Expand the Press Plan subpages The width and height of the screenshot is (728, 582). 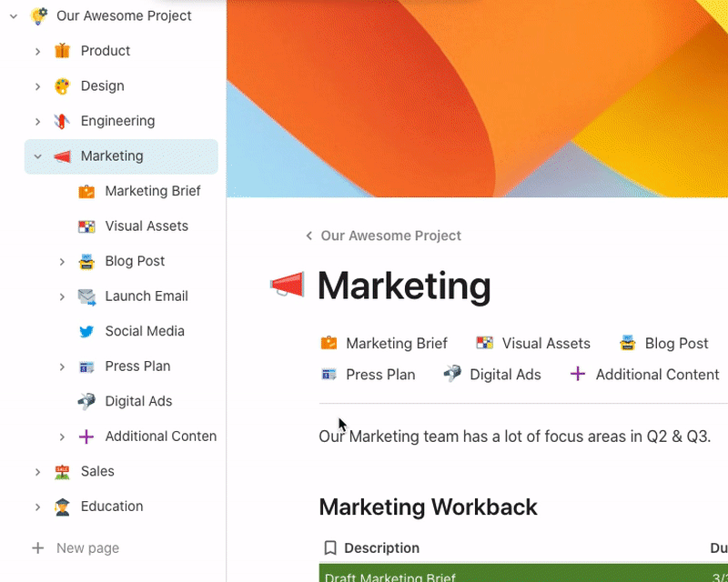[62, 366]
